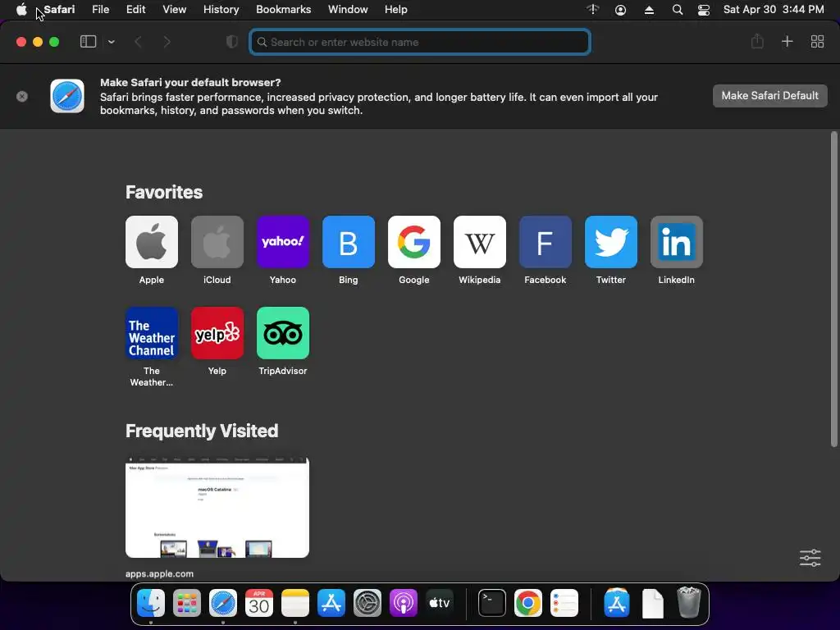The width and height of the screenshot is (840, 630).
Task: Open Podcasts from the Dock
Action: point(403,603)
